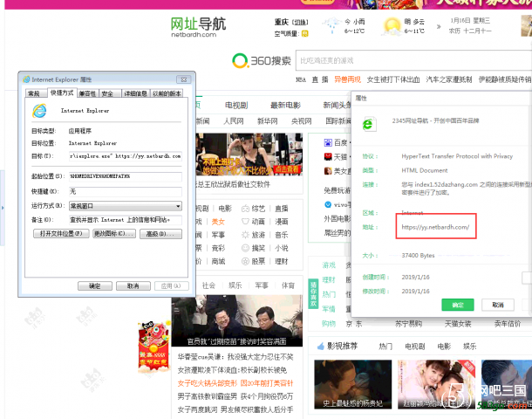532x419 pixels.
Task: Open the 搞笑 smiley category icon
Action: tap(245, 248)
